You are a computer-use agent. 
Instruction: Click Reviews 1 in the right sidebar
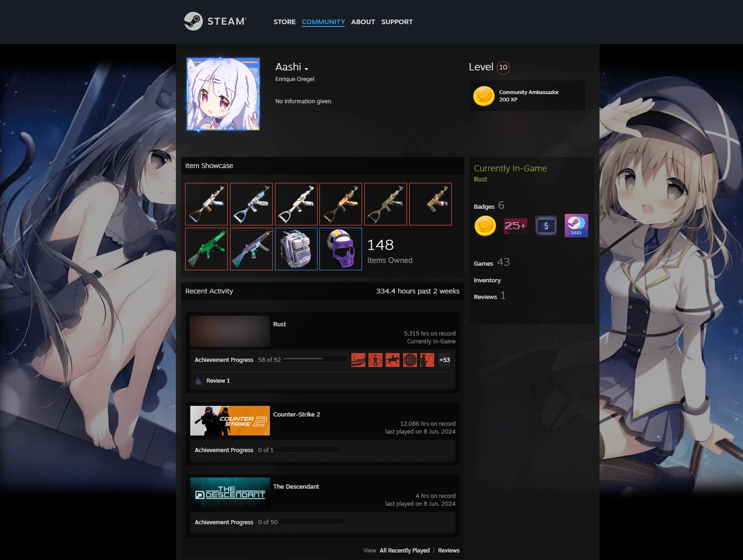pyautogui.click(x=490, y=296)
